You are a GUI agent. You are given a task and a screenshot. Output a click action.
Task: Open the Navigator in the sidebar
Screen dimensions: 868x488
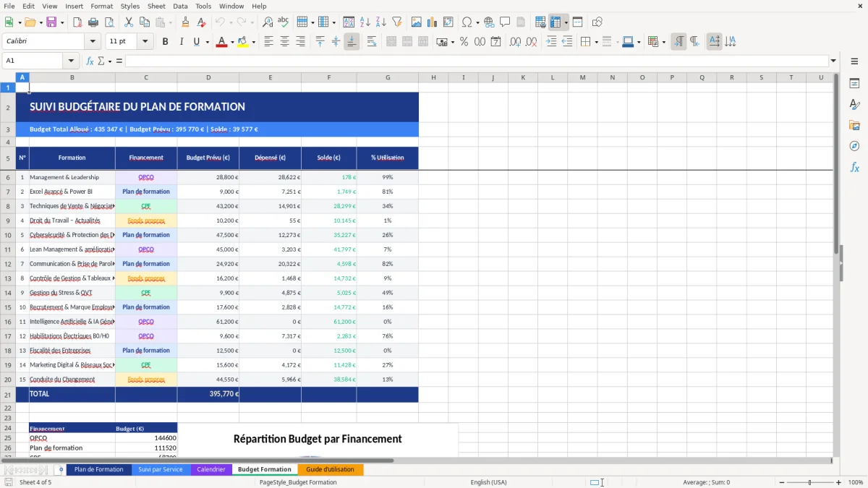pos(855,145)
